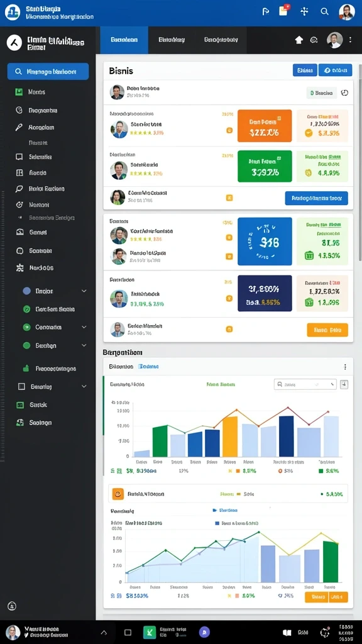Click the profile avatar in the dark header bar
Screen dimensions: 362x644
pyautogui.click(x=334, y=40)
